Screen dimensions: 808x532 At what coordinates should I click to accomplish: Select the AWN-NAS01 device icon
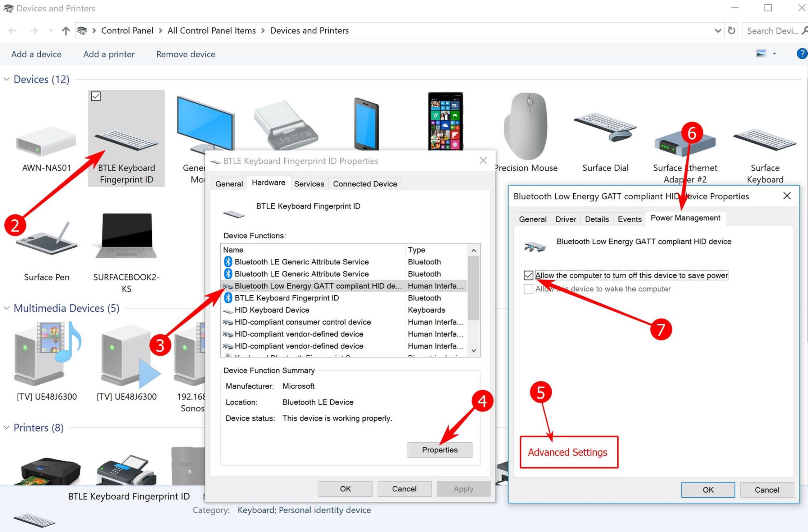click(46, 142)
